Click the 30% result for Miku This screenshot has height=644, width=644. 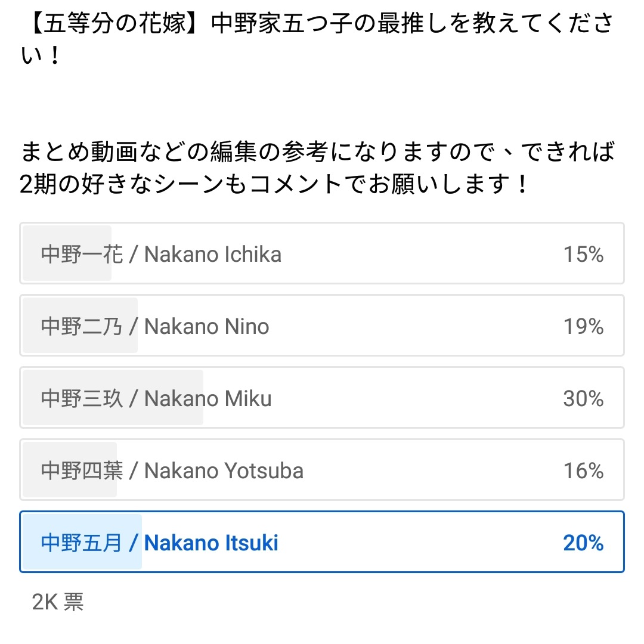click(583, 398)
